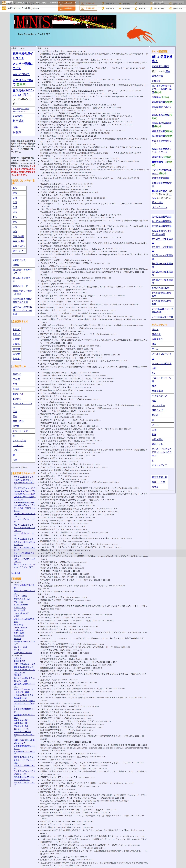Open 英語 A~I行 index link
186x868 pixels.
point(18,237)
